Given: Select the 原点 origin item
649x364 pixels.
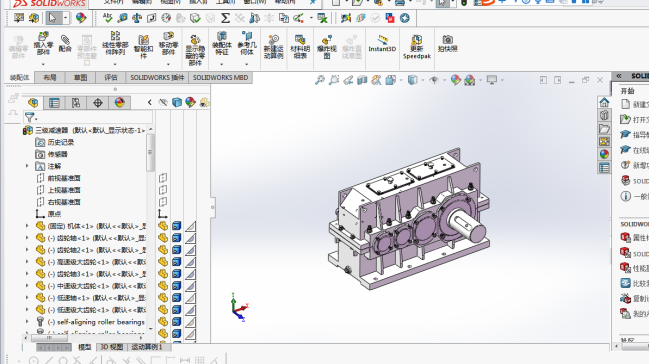Looking at the screenshot, I should (48, 214).
